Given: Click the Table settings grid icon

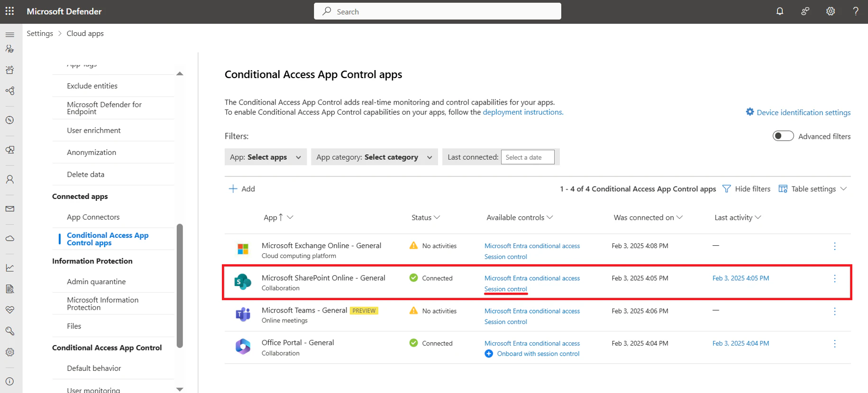Looking at the screenshot, I should click(x=783, y=189).
